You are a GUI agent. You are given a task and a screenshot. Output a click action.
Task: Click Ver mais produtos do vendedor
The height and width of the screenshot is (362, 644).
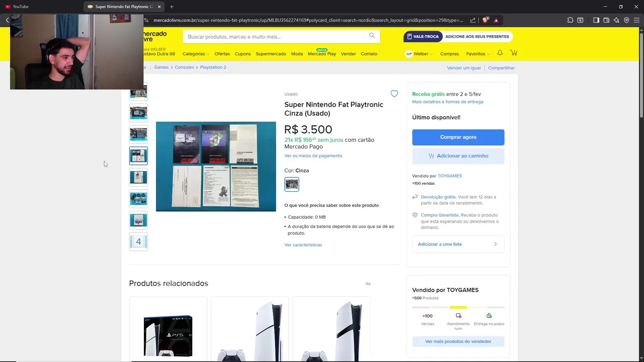458,341
